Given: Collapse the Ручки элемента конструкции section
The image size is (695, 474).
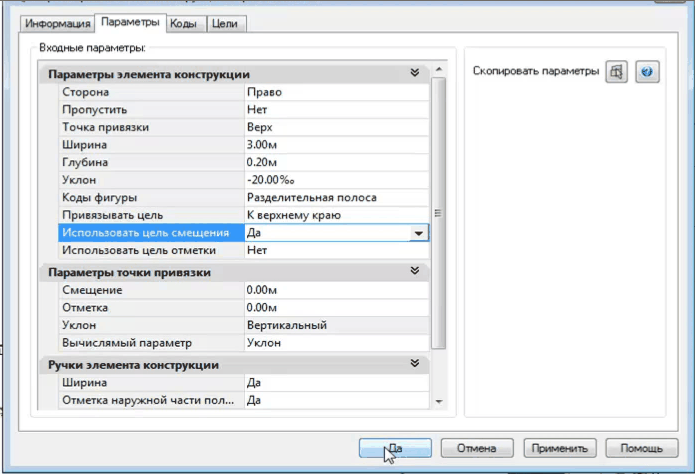Looking at the screenshot, I should coord(415,365).
